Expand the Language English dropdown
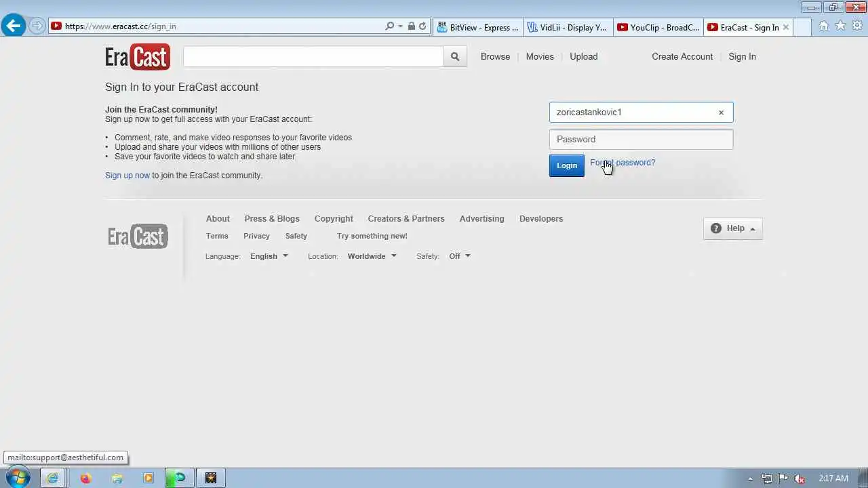 pos(269,256)
